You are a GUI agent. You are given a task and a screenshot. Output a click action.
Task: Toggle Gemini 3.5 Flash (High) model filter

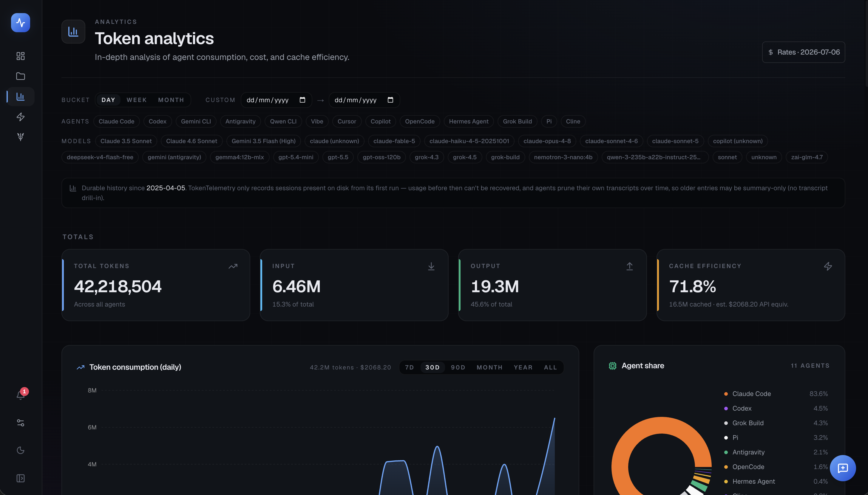(x=263, y=141)
